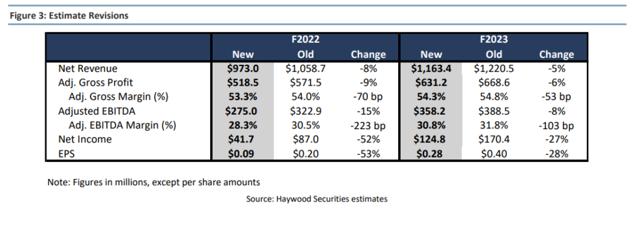Select the Adj. EBITDA Margin (%) label
This screenshot has width=644, height=228.
(x=122, y=125)
